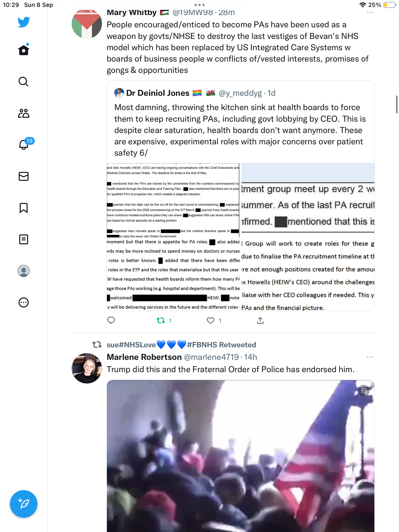Viewport: 399px width, 532px height.
Task: Open the Twitter bird home logo
Action: coord(24,22)
